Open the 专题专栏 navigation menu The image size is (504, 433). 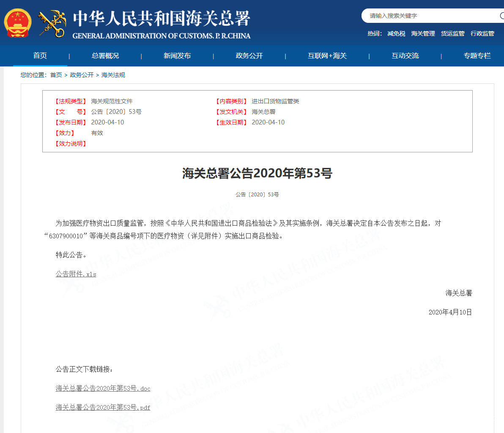pos(477,55)
